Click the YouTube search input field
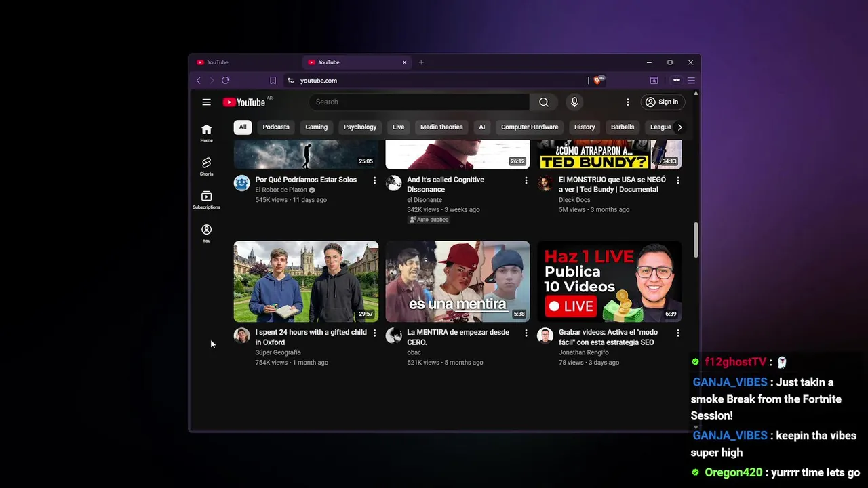 point(419,102)
